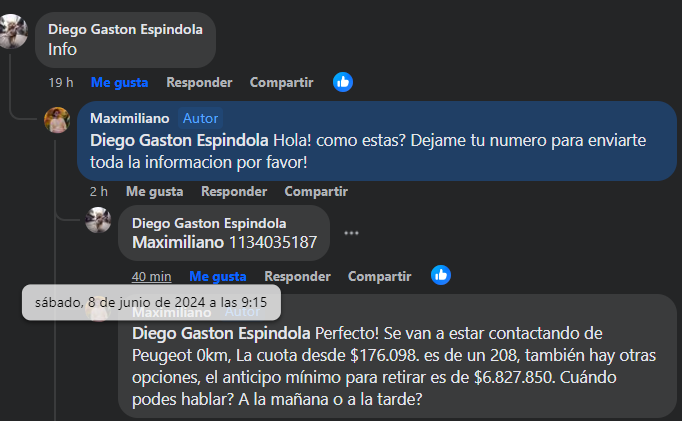Open Maximiliano's profile picture thumbnail

[x=57, y=120]
